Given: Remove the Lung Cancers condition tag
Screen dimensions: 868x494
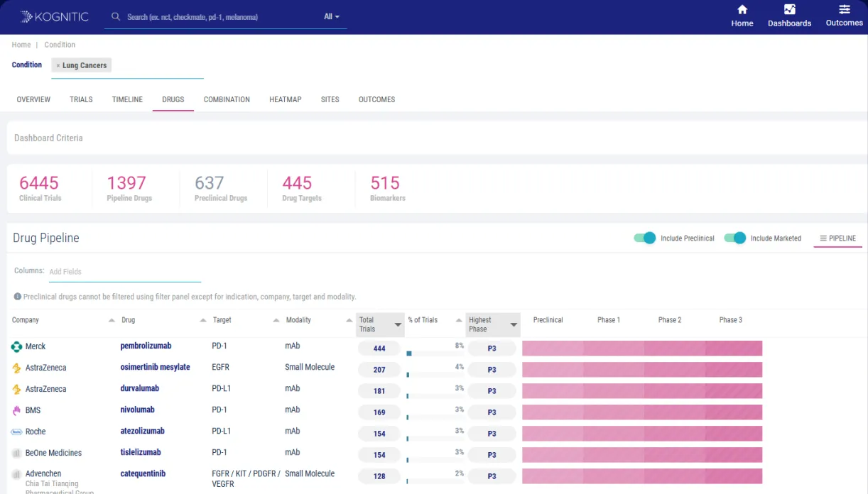Looking at the screenshot, I should click(58, 65).
